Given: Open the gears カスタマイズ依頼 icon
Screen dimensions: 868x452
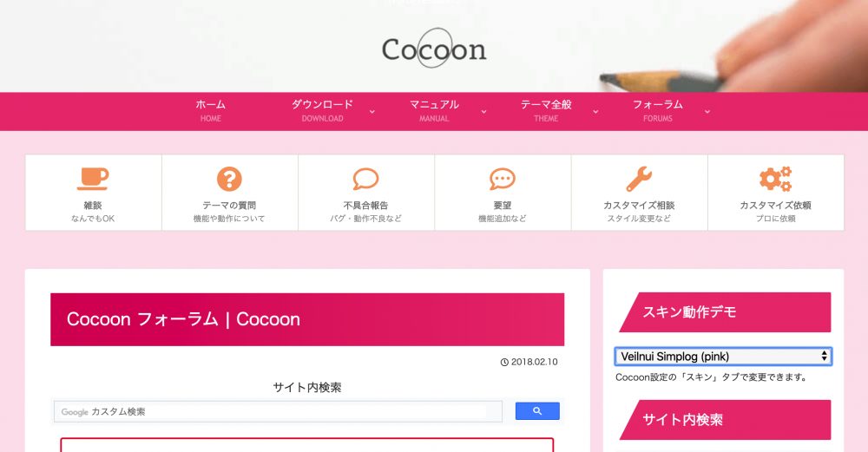Looking at the screenshot, I should click(x=775, y=180).
